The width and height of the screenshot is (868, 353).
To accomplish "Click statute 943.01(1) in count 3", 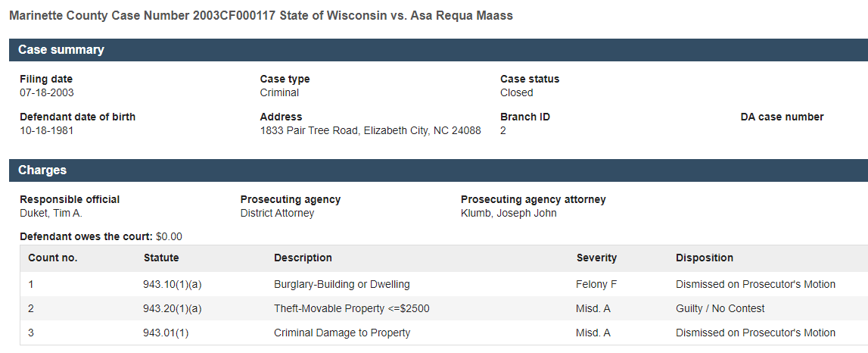I will click(166, 333).
